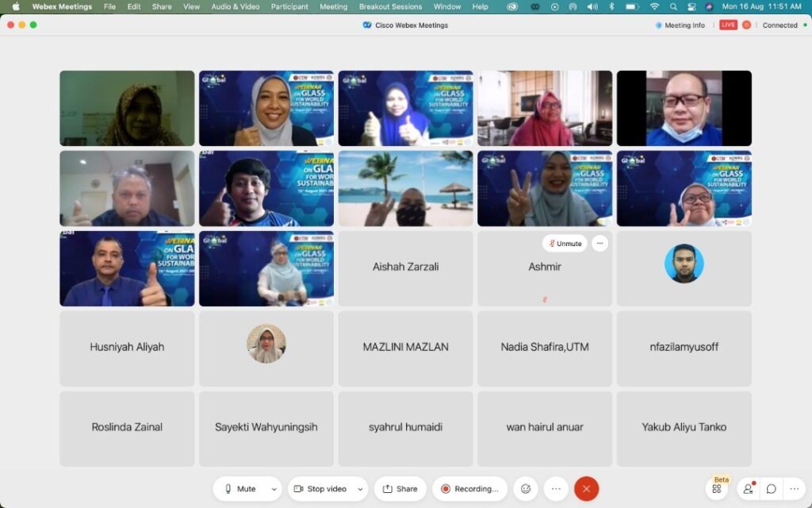Open the Apple menu
Viewport: 812px width, 508px height.
pos(16,6)
